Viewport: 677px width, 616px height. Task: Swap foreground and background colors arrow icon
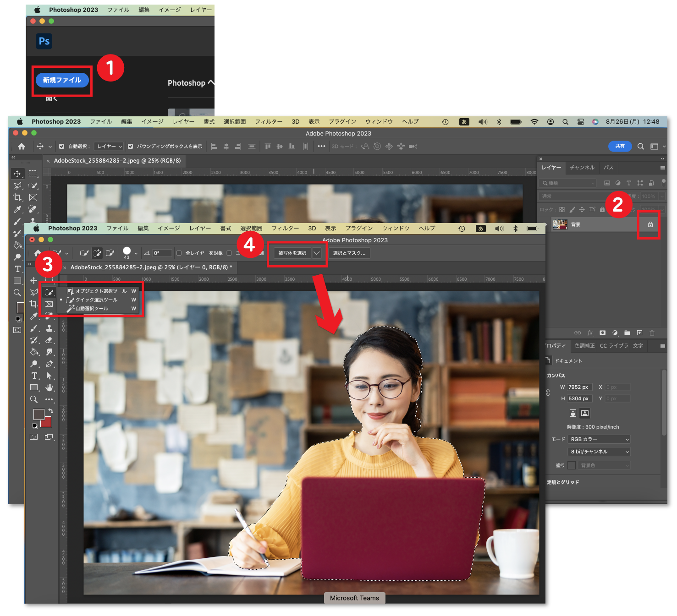point(50,411)
